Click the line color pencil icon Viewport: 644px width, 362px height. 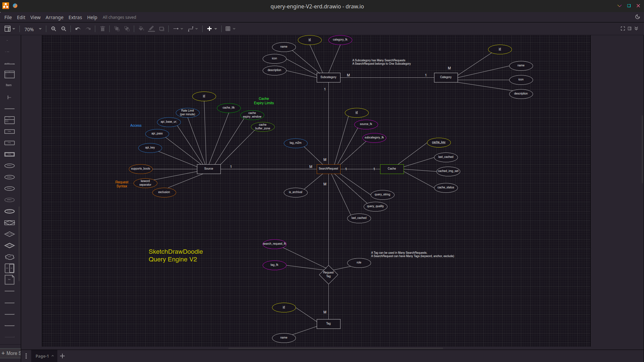pos(152,29)
